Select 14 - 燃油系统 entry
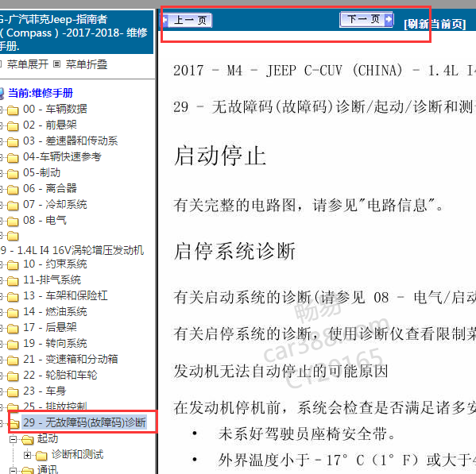The image size is (476, 474). (x=55, y=311)
